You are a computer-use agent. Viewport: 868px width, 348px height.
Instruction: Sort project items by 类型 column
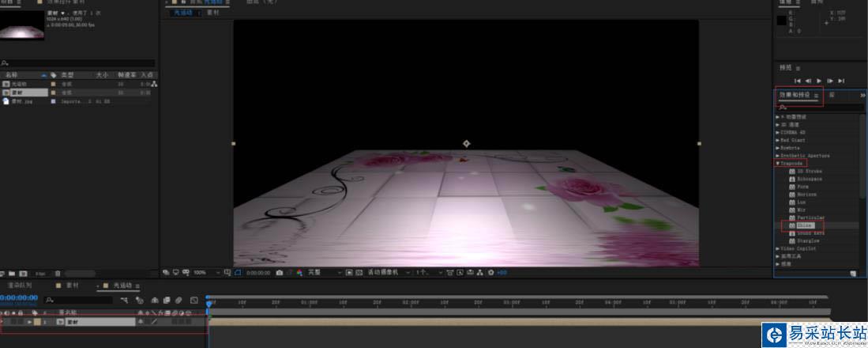point(67,75)
